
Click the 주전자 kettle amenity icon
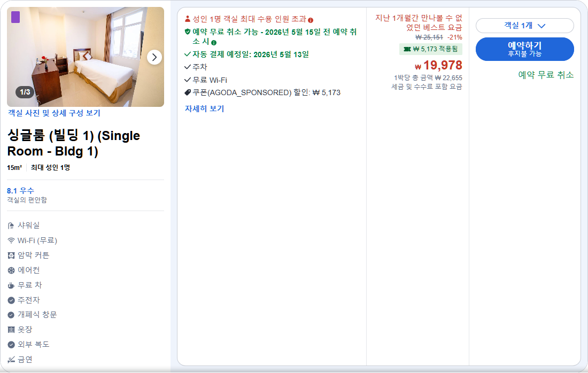(x=12, y=300)
